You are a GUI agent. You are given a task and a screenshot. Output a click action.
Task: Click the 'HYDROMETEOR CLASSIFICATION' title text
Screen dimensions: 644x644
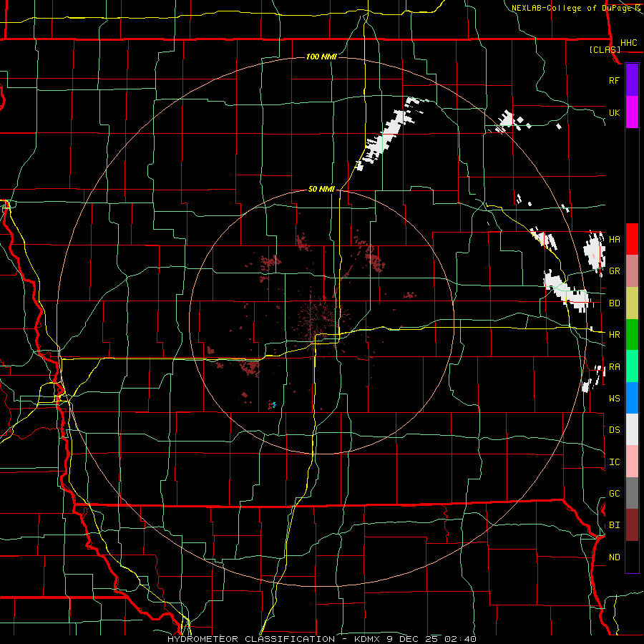[x=251, y=639]
